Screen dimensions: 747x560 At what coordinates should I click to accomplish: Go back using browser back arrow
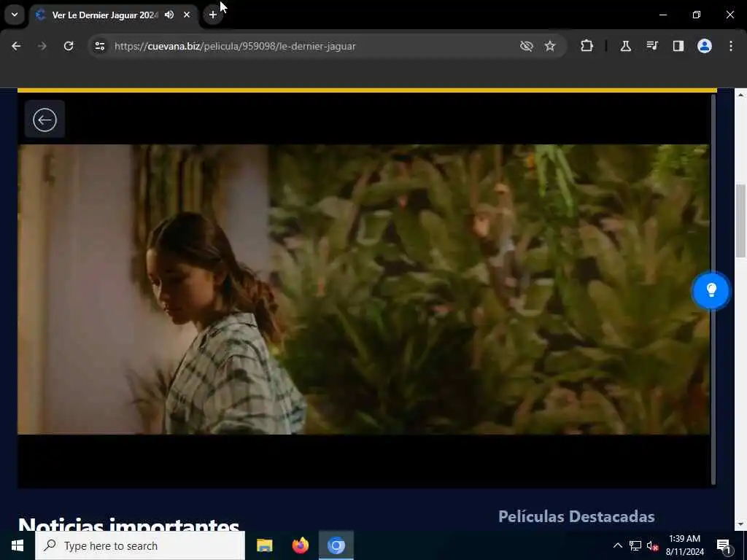pyautogui.click(x=16, y=46)
